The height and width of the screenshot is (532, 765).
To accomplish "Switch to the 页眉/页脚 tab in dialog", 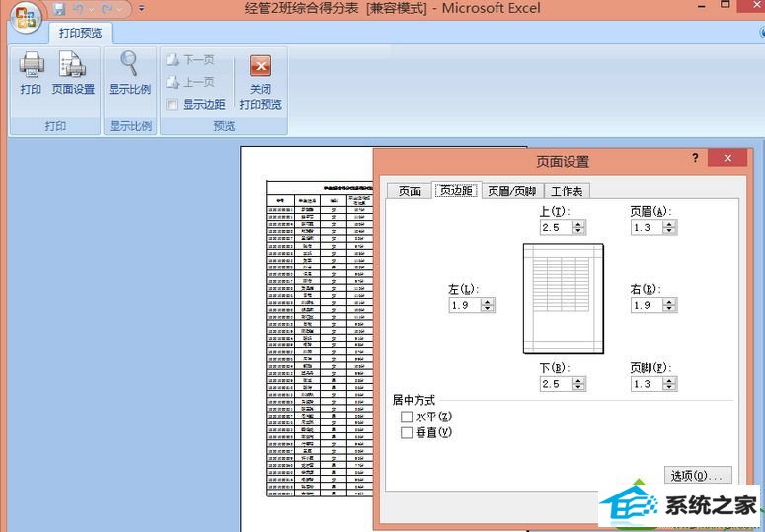I will [x=512, y=191].
